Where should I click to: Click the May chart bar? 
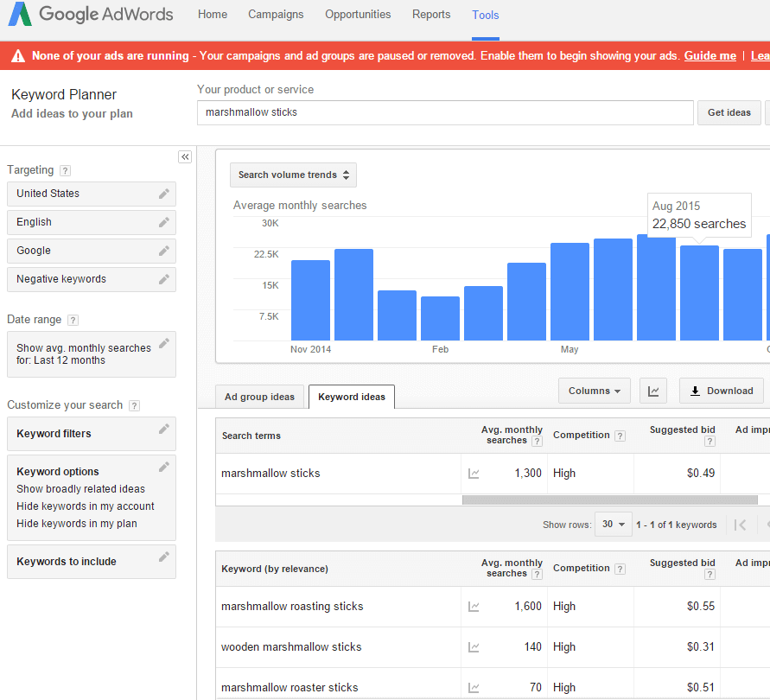(570, 291)
